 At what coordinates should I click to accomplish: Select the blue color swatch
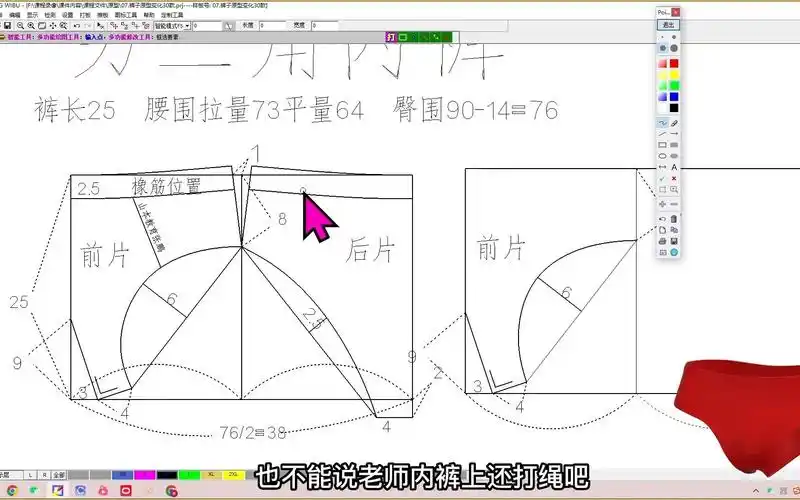coord(674,96)
